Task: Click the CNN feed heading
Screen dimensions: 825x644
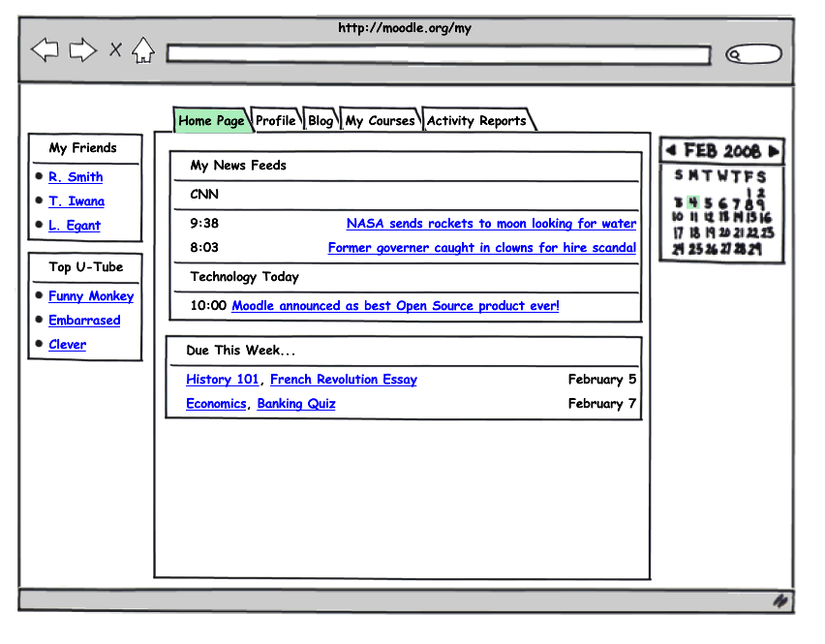Action: (204, 195)
